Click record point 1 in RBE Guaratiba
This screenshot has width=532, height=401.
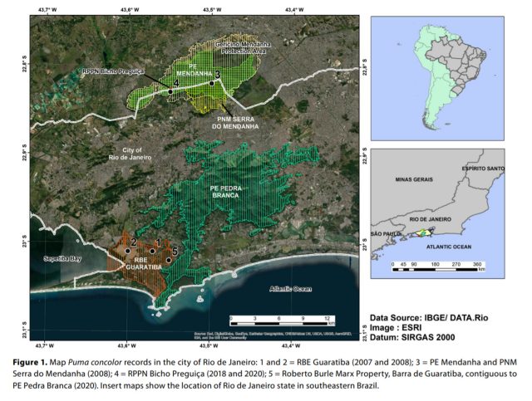coord(152,251)
